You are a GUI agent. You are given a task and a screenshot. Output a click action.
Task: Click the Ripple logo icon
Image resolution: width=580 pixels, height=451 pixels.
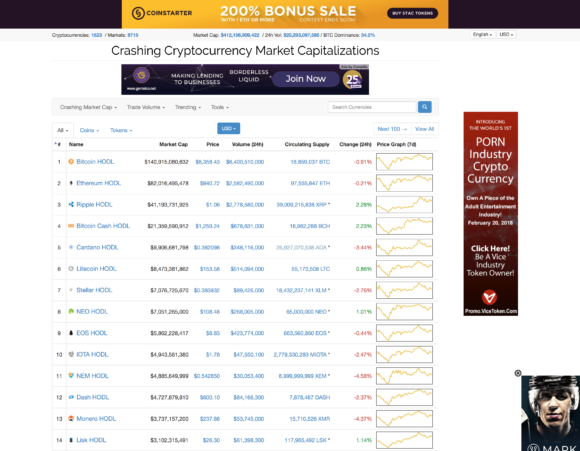click(71, 204)
